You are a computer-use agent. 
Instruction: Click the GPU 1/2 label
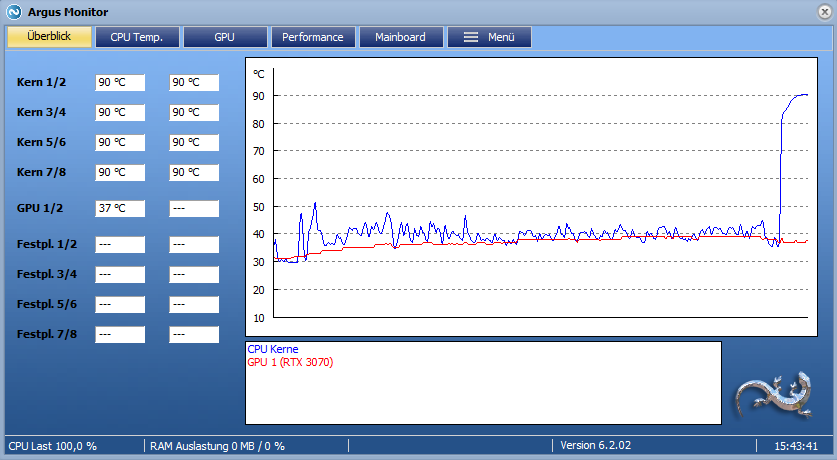40,208
